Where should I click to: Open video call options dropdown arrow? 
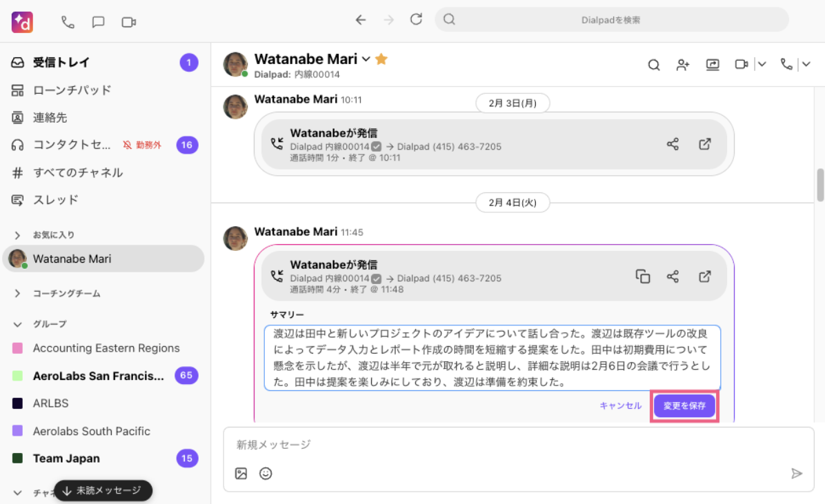pos(762,64)
